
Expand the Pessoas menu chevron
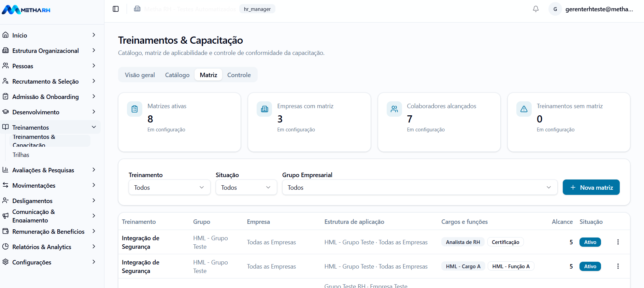94,66
